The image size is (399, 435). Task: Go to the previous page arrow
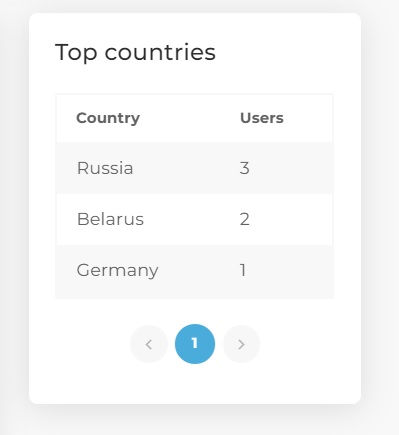coord(149,344)
